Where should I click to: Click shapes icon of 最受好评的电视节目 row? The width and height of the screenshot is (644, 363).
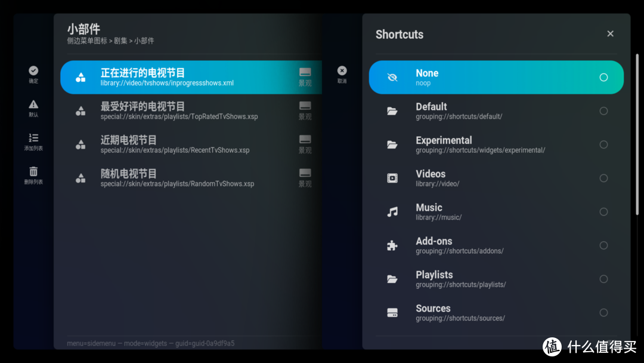(80, 111)
